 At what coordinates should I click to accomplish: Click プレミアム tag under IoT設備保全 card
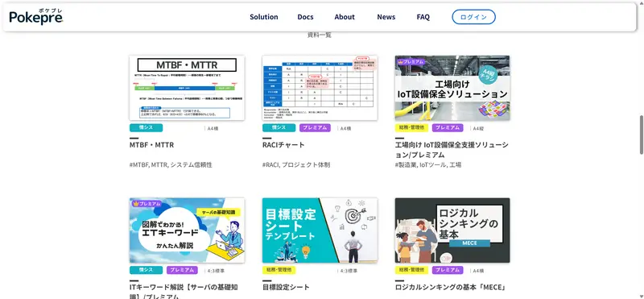pyautogui.click(x=448, y=128)
